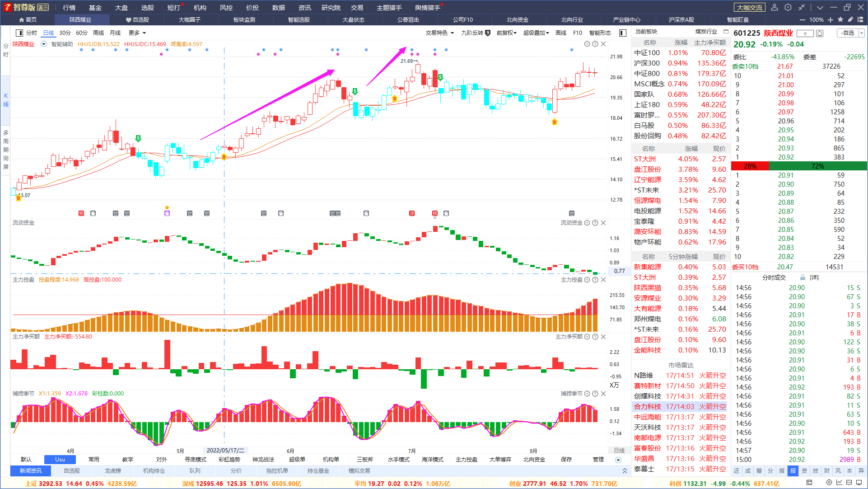This screenshot has height=489, width=868.
Task: Expand the 更多 period dropdown
Action: (137, 33)
